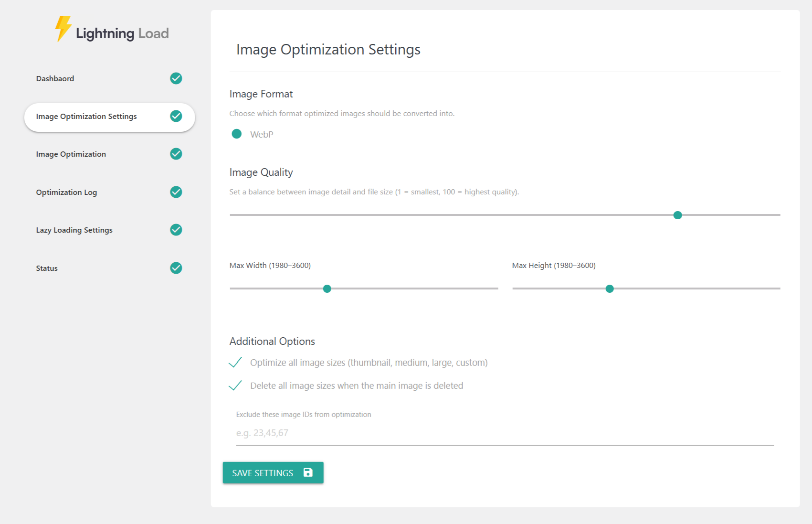This screenshot has width=812, height=524.
Task: Open the Status page
Action: (47, 268)
